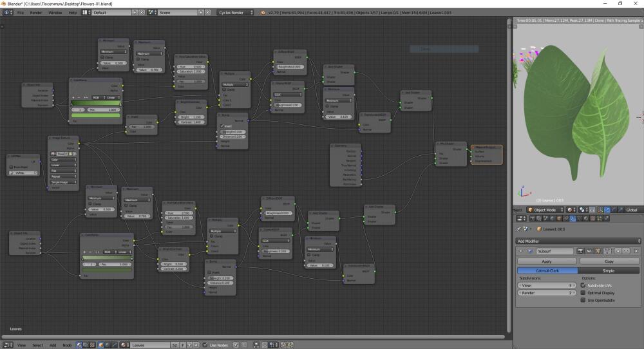Move Subsurf modifier up
This screenshot has height=349, width=644.
[618, 251]
